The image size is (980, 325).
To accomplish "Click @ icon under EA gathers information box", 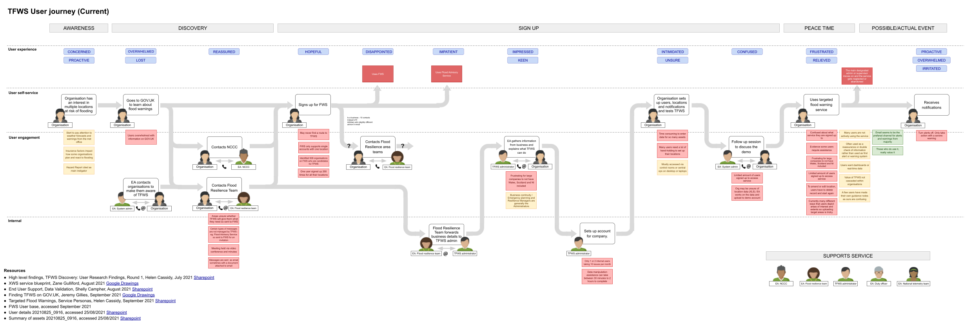I will tap(524, 166).
